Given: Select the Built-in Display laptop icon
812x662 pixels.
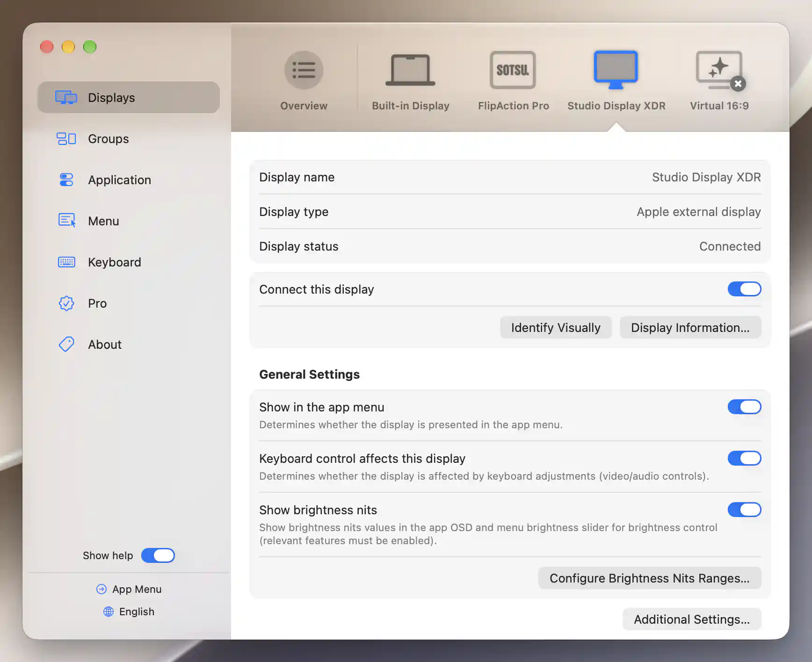Looking at the screenshot, I should 410,70.
